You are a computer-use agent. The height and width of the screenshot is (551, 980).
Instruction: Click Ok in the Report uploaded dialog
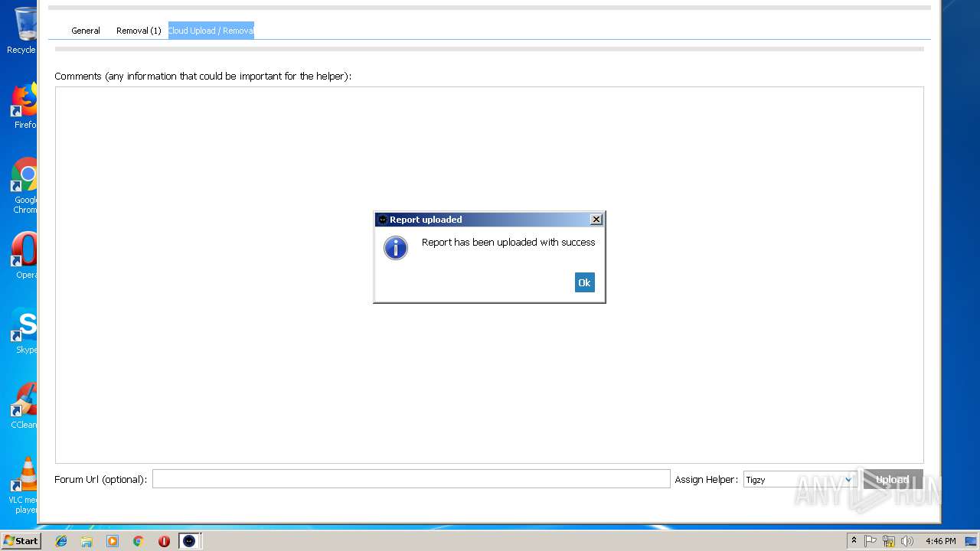[584, 282]
